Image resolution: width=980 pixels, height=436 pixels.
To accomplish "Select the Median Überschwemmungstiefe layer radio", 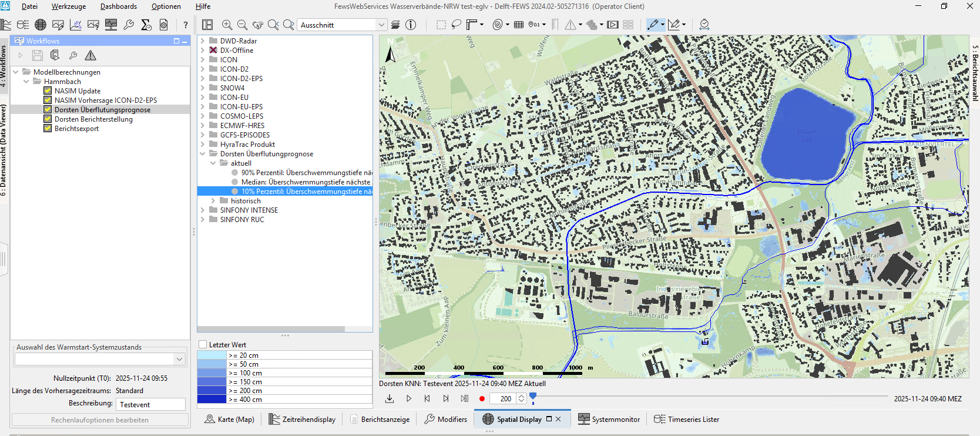I will pos(235,182).
